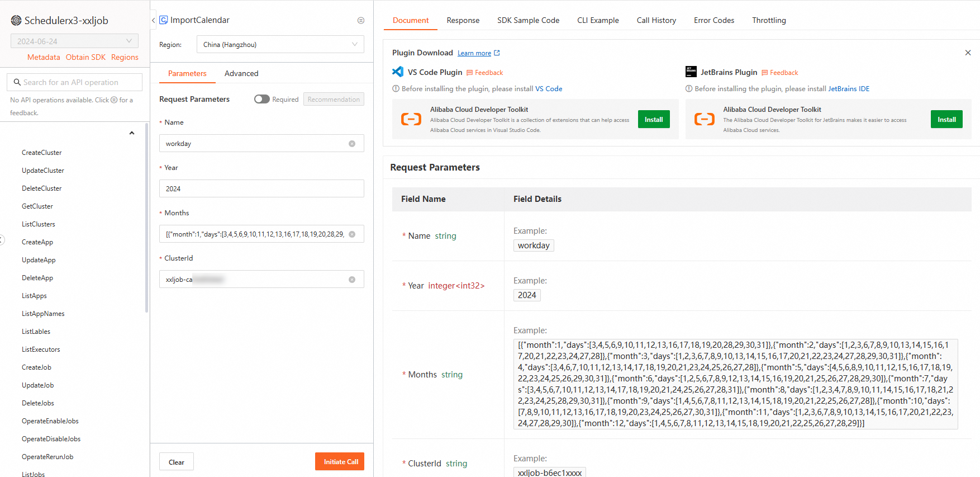This screenshot has height=477, width=980.
Task: Click the Recommendation button
Action: (334, 99)
